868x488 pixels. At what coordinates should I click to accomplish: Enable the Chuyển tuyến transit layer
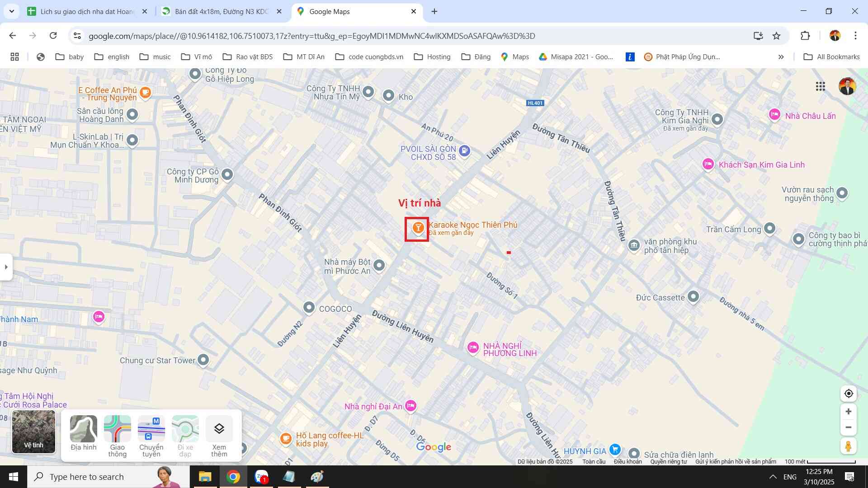(x=151, y=436)
